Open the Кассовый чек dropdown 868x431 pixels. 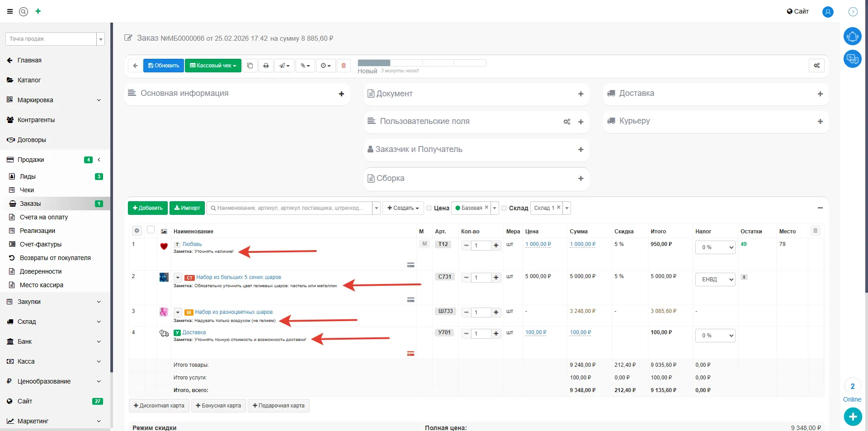[213, 66]
